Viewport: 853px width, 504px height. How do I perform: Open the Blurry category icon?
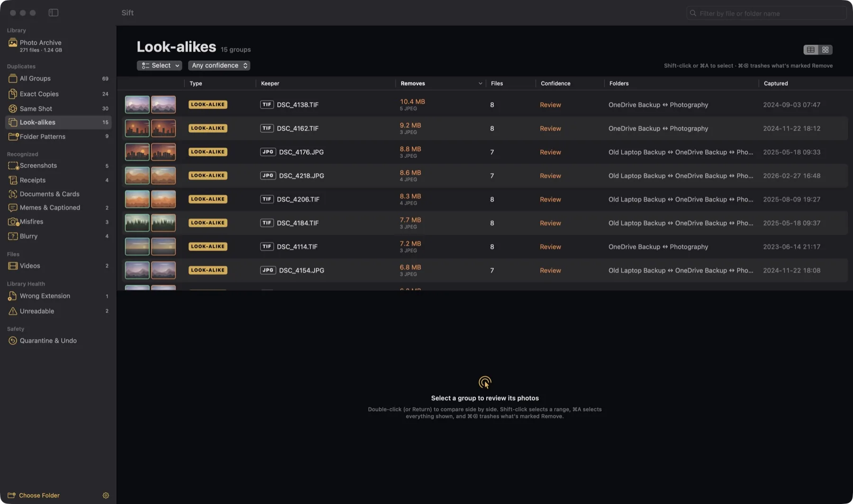[x=13, y=236]
